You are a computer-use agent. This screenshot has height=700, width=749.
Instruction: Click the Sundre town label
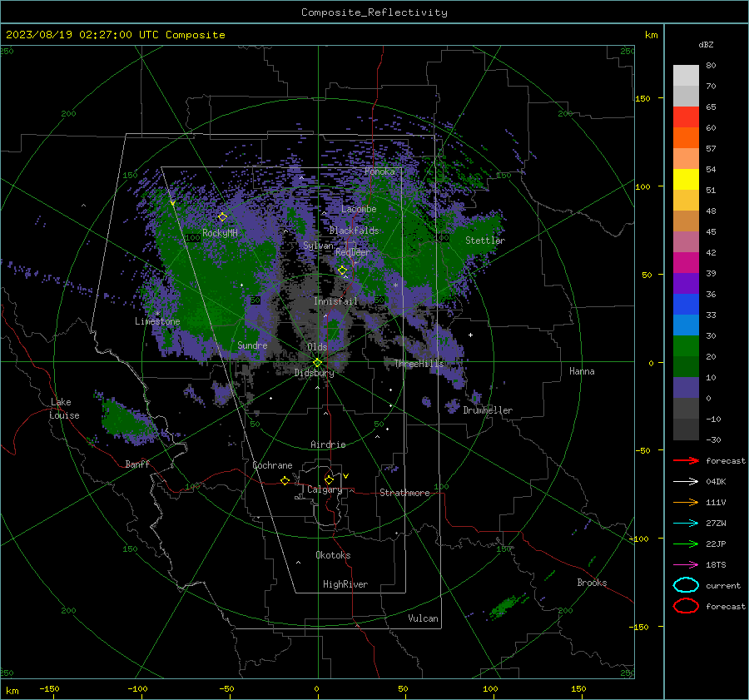[x=252, y=345]
